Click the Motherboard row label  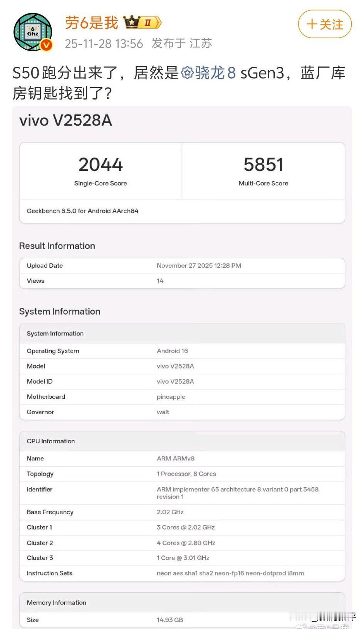[x=46, y=397]
